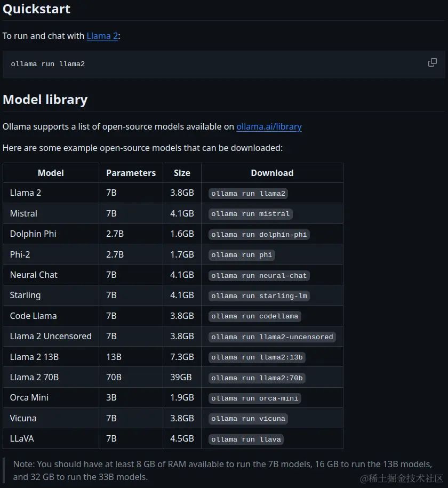Click the Download column header

coord(272,173)
